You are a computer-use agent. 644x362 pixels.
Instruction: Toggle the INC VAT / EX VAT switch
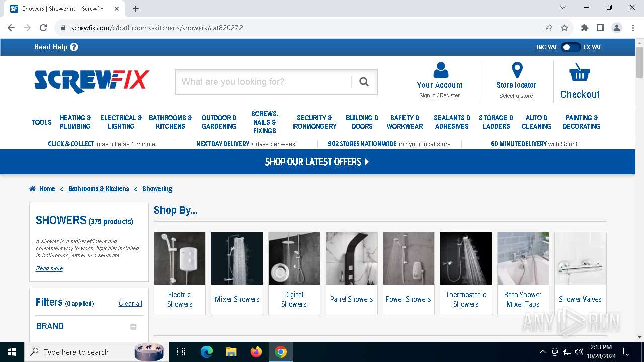click(x=571, y=47)
